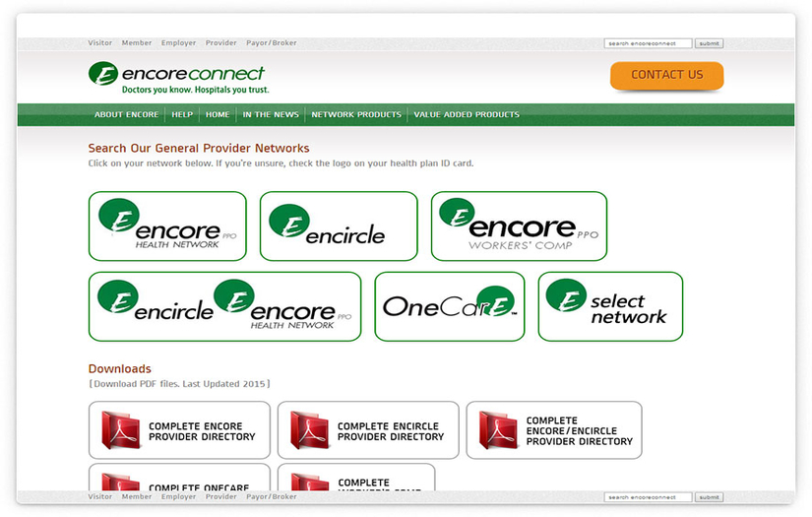
Task: Choose the combined Encircle Encore Health Network card
Action: (x=224, y=306)
